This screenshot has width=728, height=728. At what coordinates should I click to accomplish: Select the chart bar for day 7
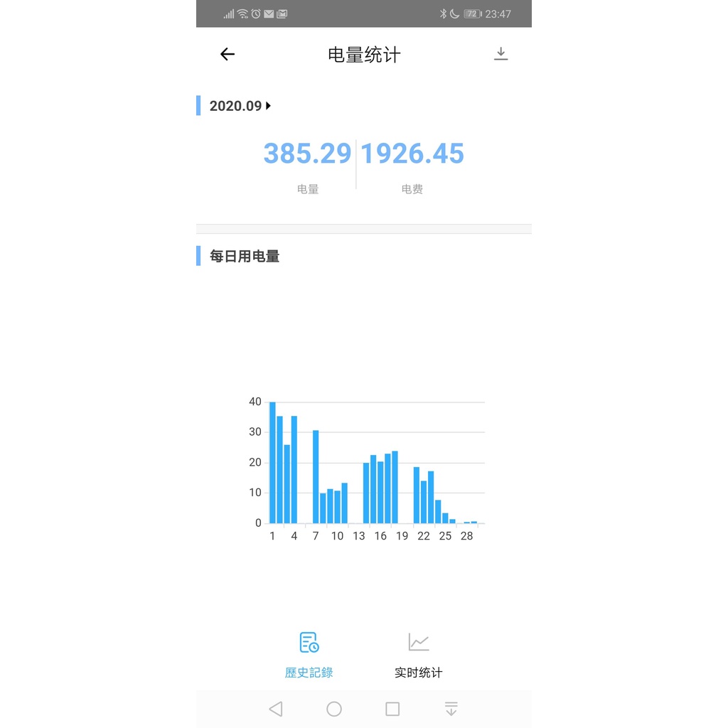pyautogui.click(x=316, y=476)
